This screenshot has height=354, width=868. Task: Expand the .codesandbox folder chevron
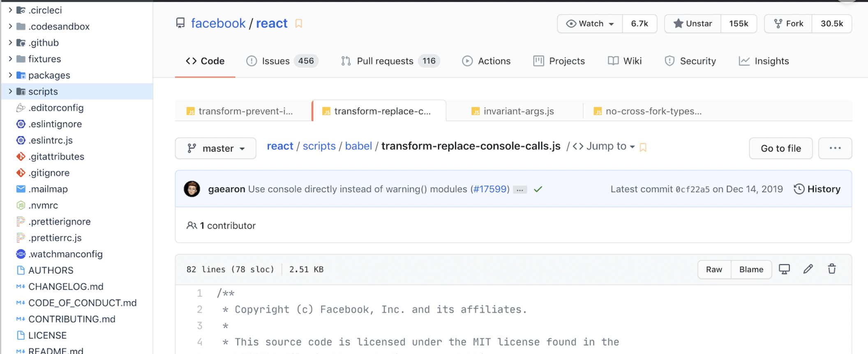(10, 26)
